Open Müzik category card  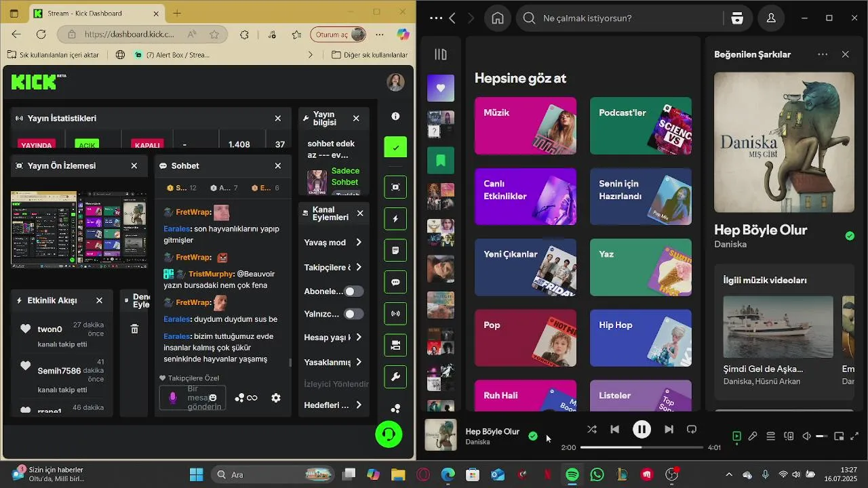[526, 125]
